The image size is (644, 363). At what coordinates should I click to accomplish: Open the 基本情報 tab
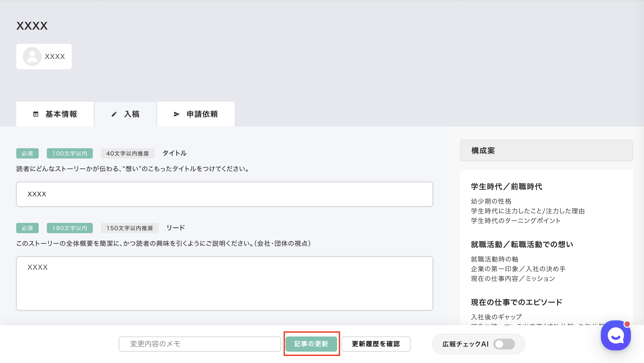[55, 114]
